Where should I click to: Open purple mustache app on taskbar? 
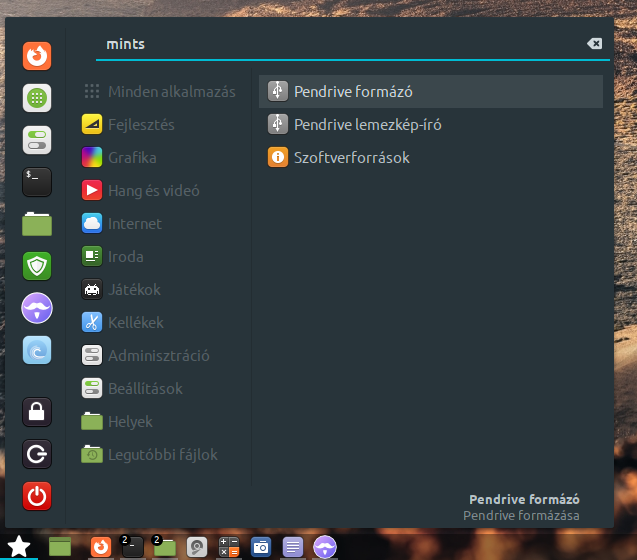pos(325,547)
